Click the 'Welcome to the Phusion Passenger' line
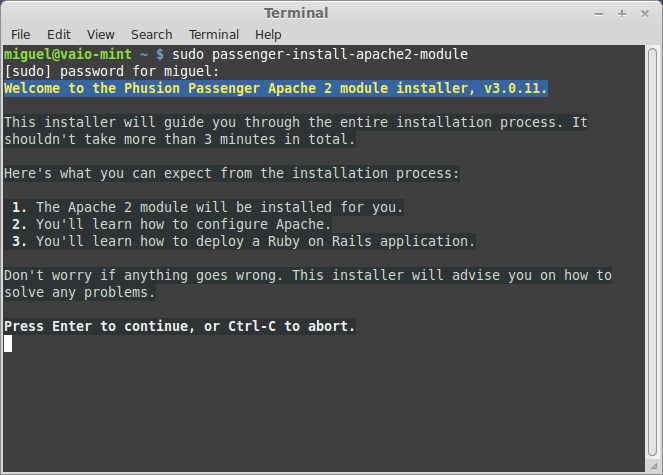Screen dimensions: 663x475 (x=276, y=88)
